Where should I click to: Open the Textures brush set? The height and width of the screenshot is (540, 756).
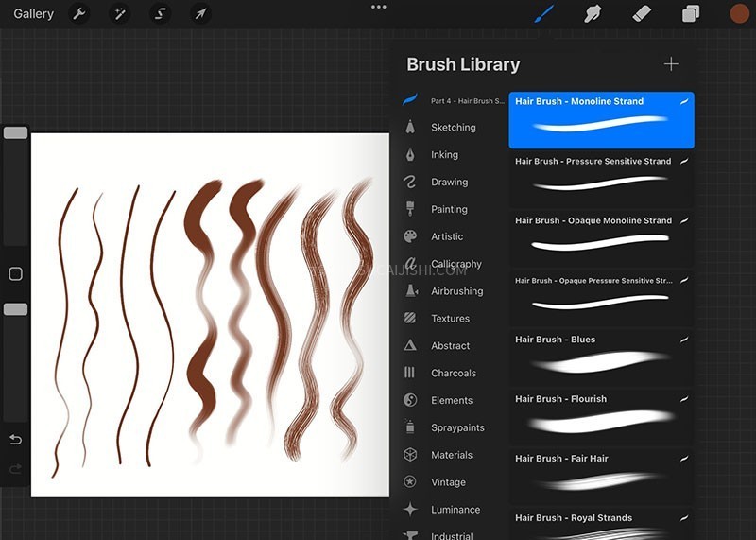(x=451, y=319)
